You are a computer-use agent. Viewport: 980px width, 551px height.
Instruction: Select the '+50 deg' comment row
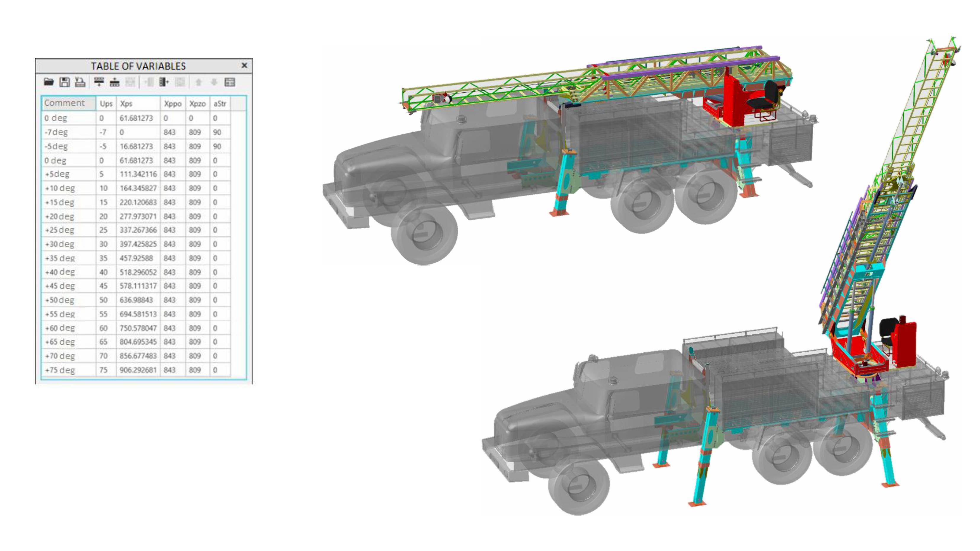coord(68,300)
